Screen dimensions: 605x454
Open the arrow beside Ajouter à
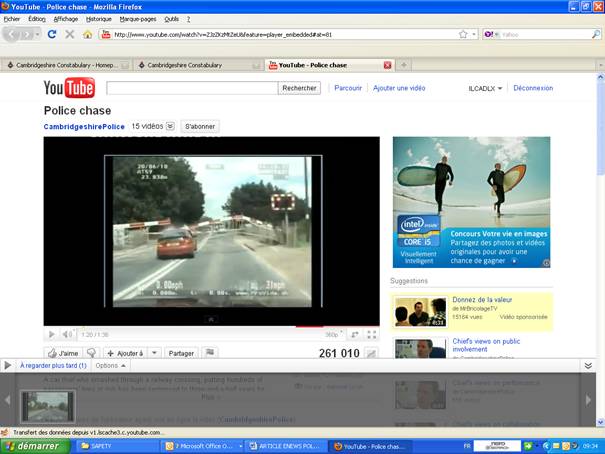(154, 353)
